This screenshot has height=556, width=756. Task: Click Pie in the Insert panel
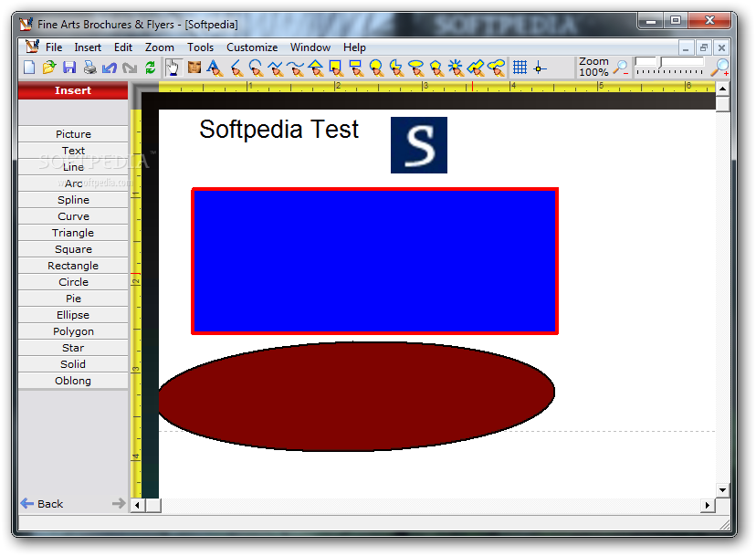click(x=73, y=298)
